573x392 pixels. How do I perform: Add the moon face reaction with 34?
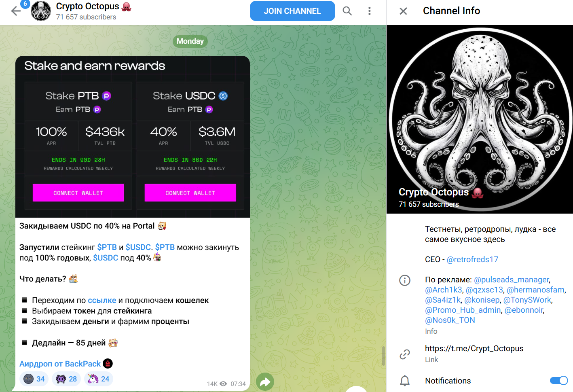coord(34,379)
